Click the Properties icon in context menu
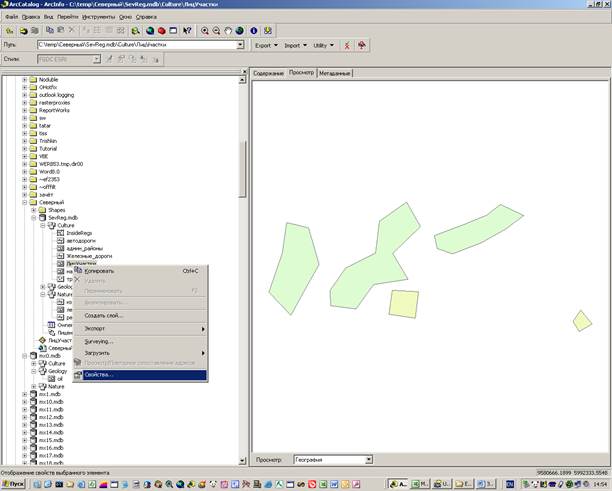 78,375
